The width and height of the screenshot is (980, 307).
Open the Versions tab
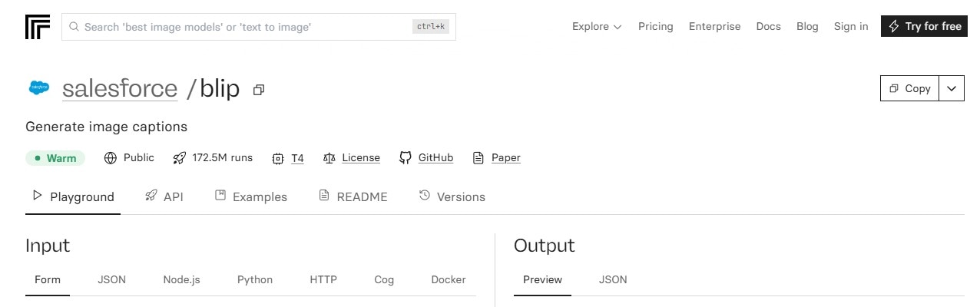click(452, 196)
